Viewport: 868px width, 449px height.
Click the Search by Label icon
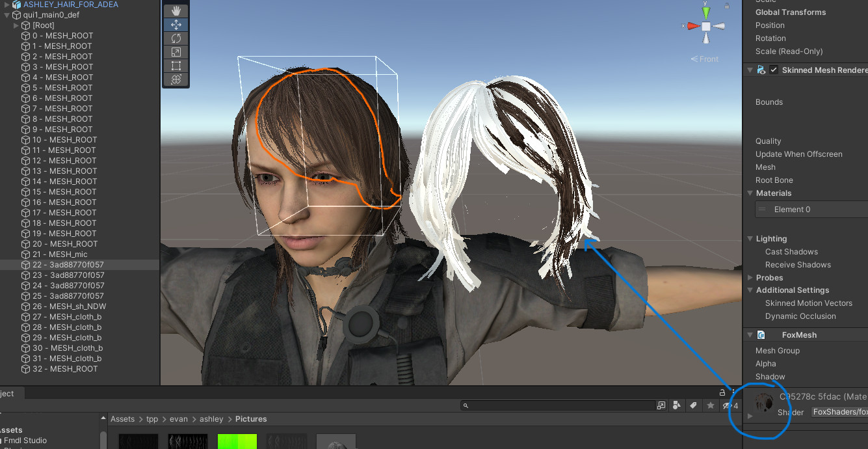point(693,405)
